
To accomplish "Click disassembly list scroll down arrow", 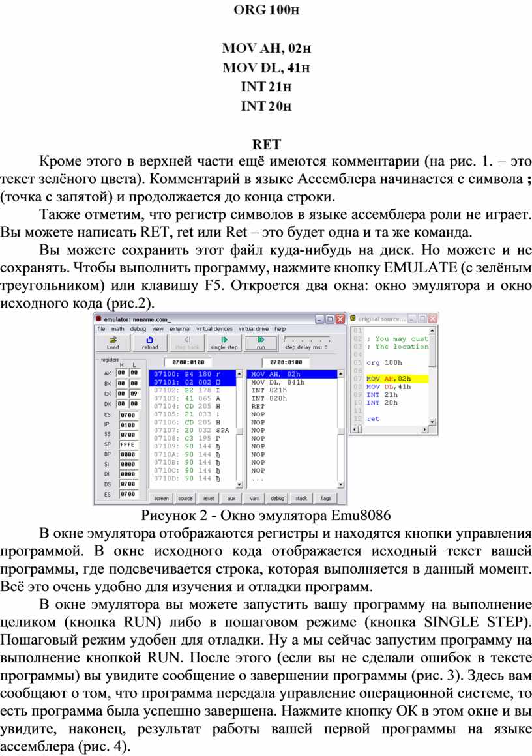I will [x=340, y=484].
